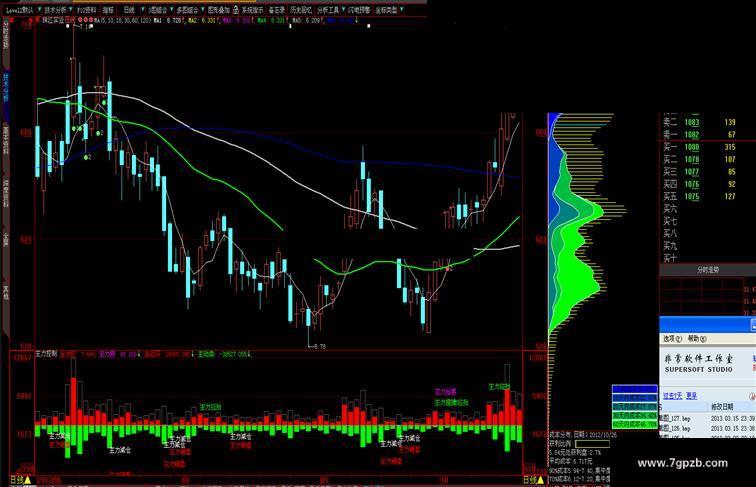Sort by 修改日期 column header

coord(722,407)
